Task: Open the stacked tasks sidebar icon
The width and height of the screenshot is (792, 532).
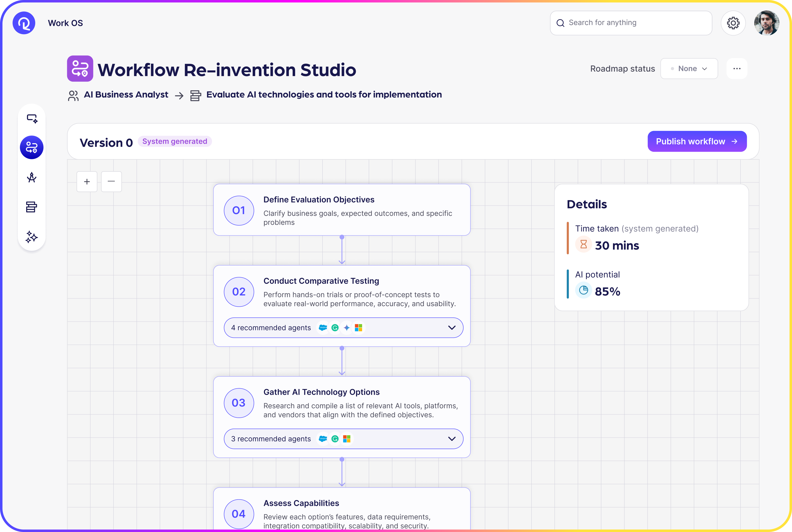Action: click(31, 207)
